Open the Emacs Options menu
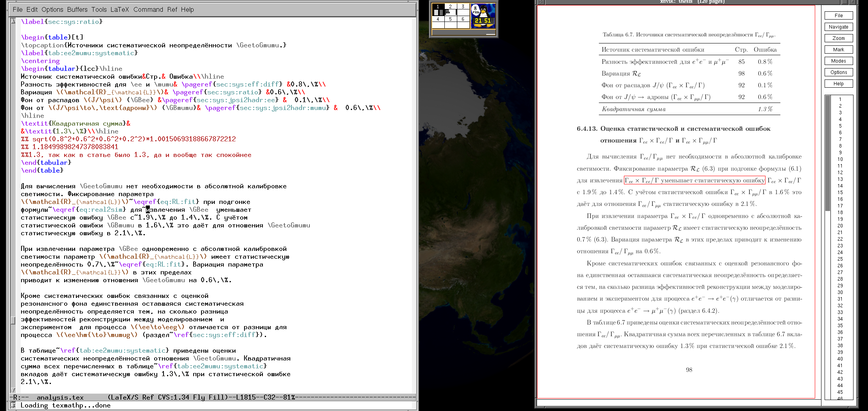The height and width of the screenshot is (411, 868). pos(52,9)
